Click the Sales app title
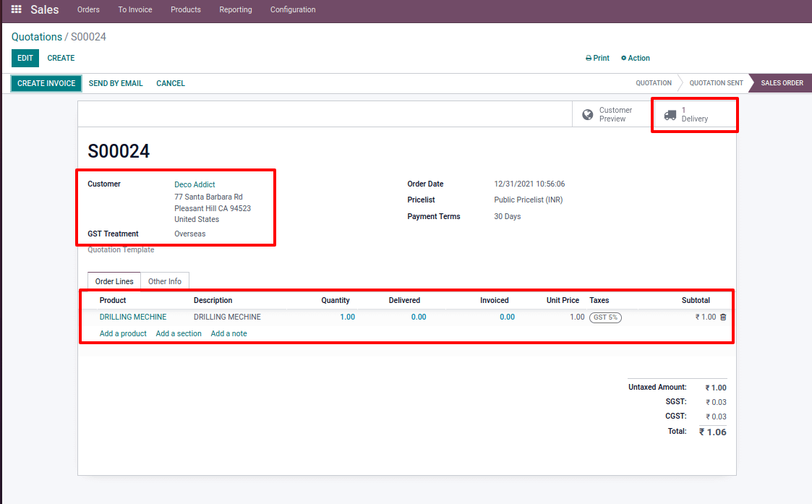812x504 pixels. click(x=45, y=9)
